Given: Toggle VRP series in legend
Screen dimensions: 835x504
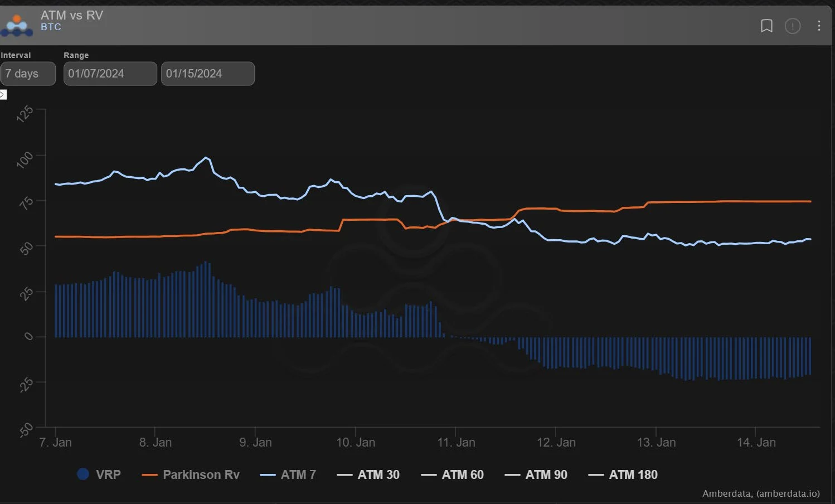Looking at the screenshot, I should pyautogui.click(x=99, y=474).
